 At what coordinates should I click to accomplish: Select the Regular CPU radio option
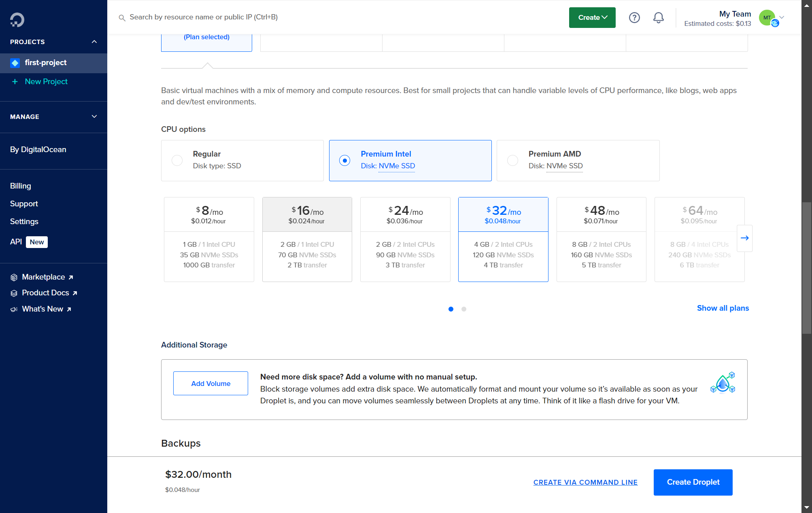pos(177,160)
